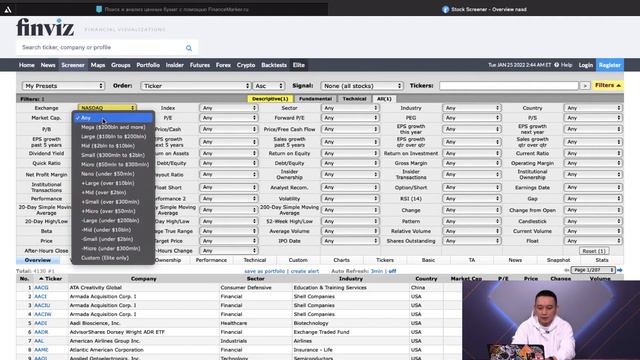Open the Charts view tab
640x360 pixels.
[341, 260]
